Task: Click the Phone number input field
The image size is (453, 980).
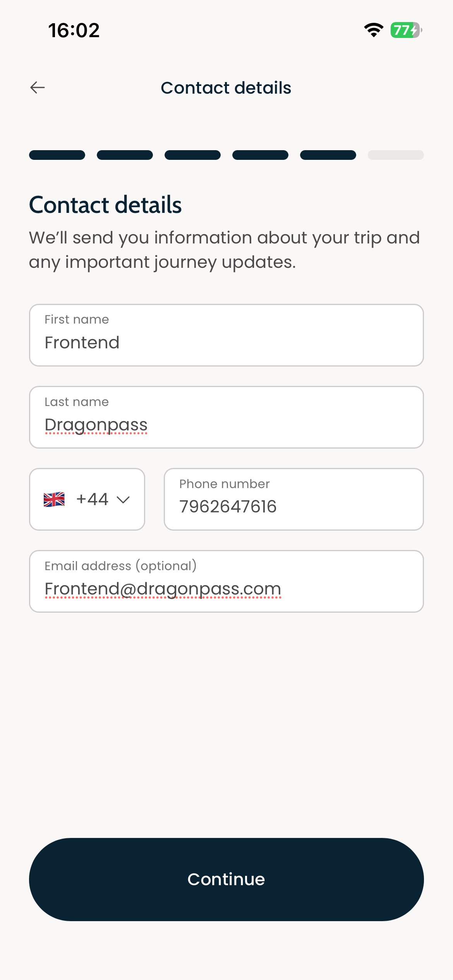Action: (x=294, y=499)
